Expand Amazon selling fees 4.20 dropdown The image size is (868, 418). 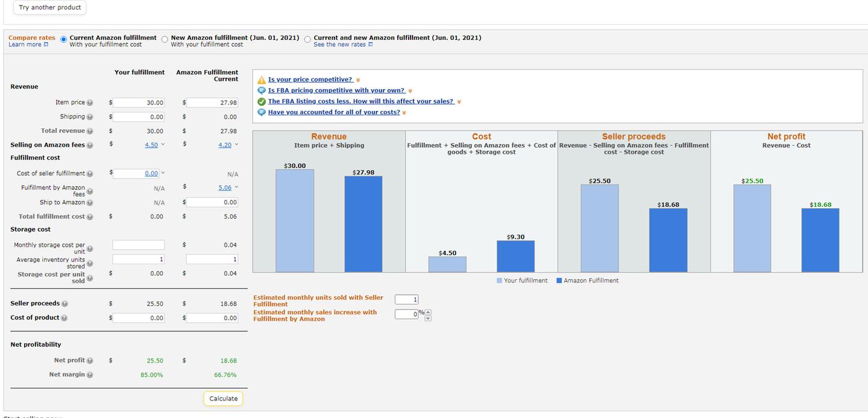coord(236,145)
